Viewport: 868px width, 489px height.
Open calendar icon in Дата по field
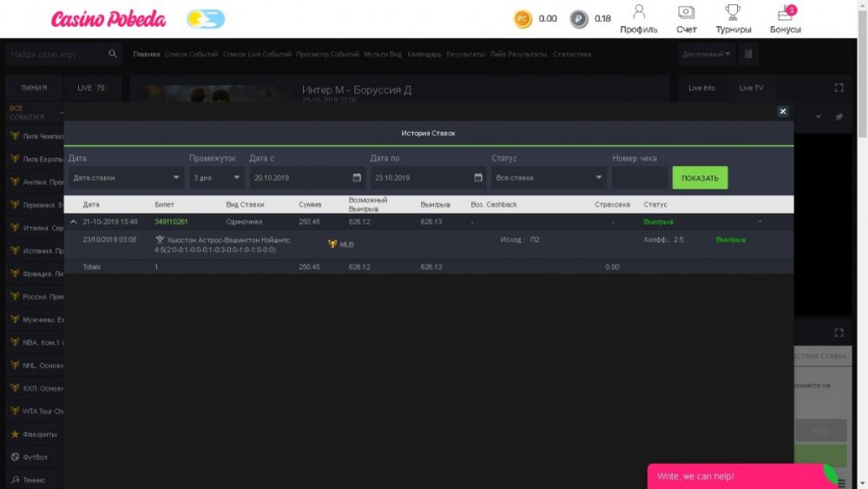point(477,178)
